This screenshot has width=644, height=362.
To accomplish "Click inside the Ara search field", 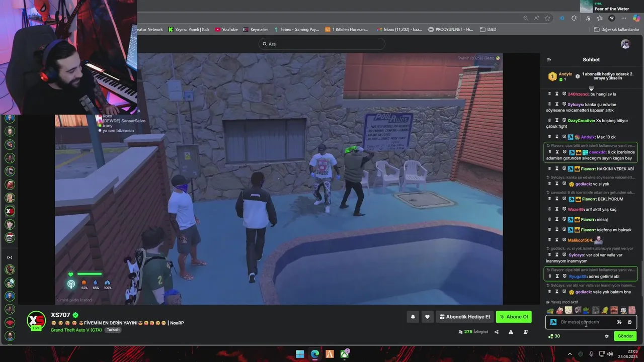I will click(322, 44).
